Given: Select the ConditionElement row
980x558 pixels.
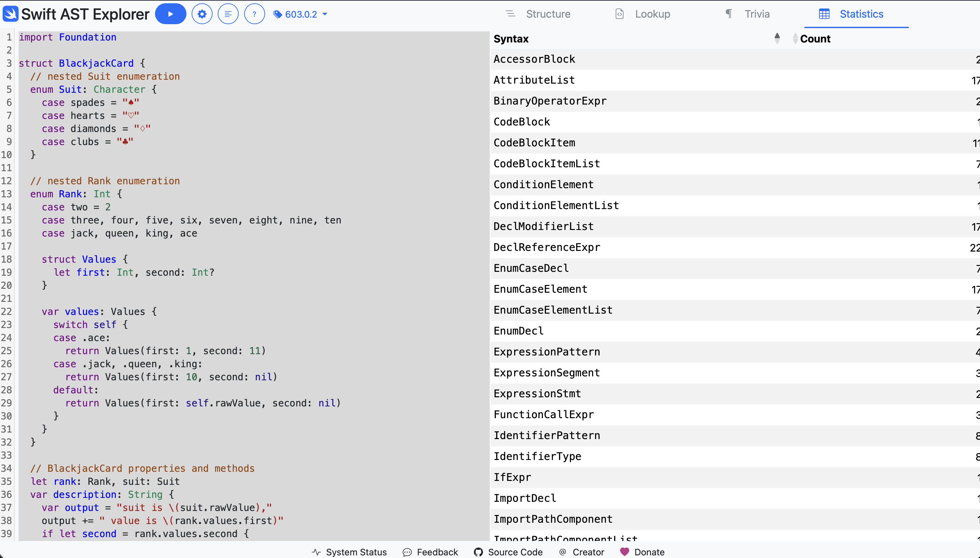Looking at the screenshot, I should tap(735, 185).
